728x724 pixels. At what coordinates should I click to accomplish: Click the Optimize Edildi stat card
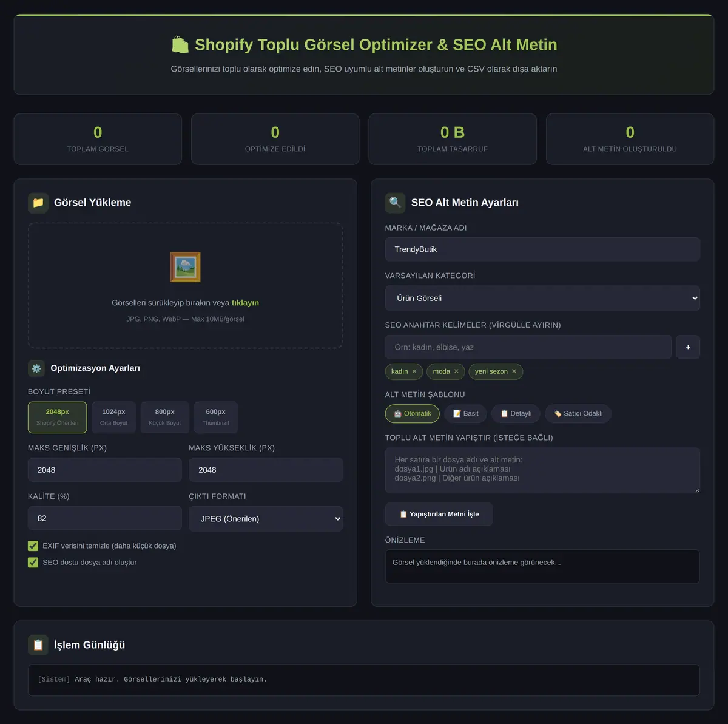click(x=275, y=139)
